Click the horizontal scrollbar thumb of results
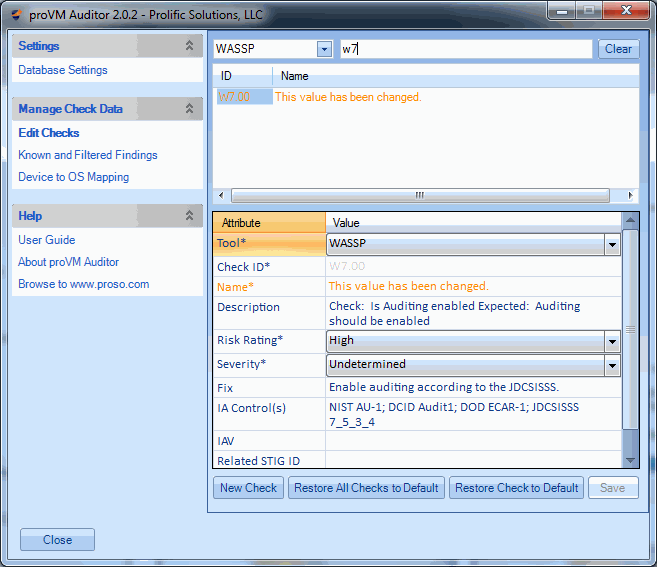Image resolution: width=657 pixels, height=567 pixels. coord(420,195)
